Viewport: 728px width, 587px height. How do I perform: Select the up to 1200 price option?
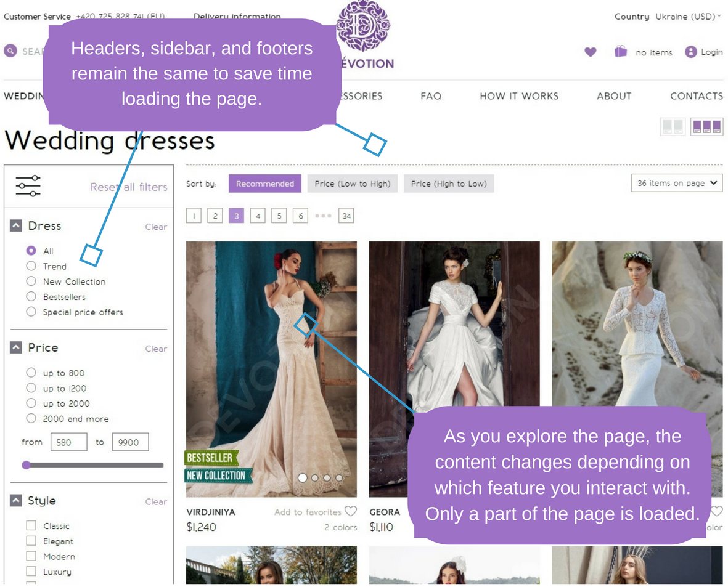click(x=31, y=388)
